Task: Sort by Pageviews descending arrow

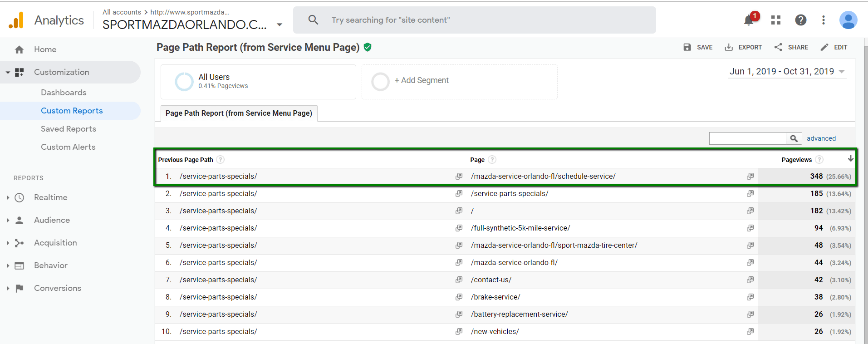Action: [851, 159]
